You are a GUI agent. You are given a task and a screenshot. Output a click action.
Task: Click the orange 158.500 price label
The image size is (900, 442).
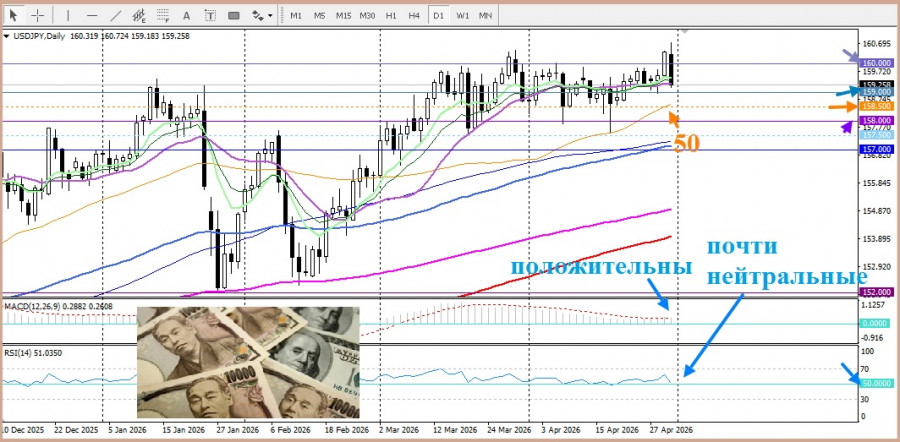click(876, 107)
